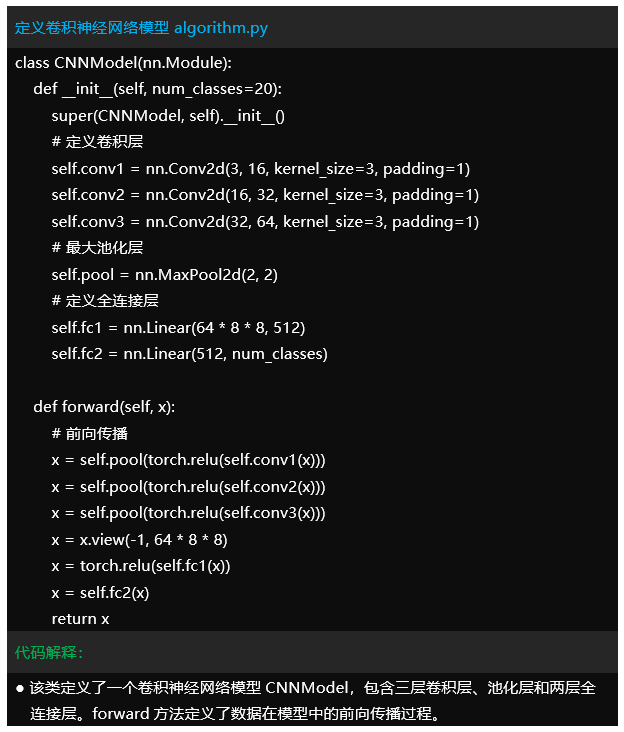This screenshot has height=732, width=624.
Task: Click the forward line calling self.conv1(x)
Action: tap(188, 460)
